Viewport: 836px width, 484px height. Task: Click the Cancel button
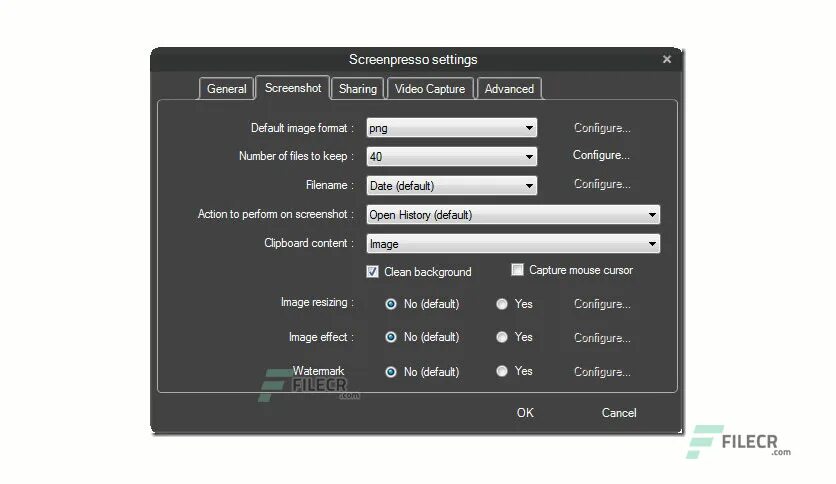click(619, 413)
